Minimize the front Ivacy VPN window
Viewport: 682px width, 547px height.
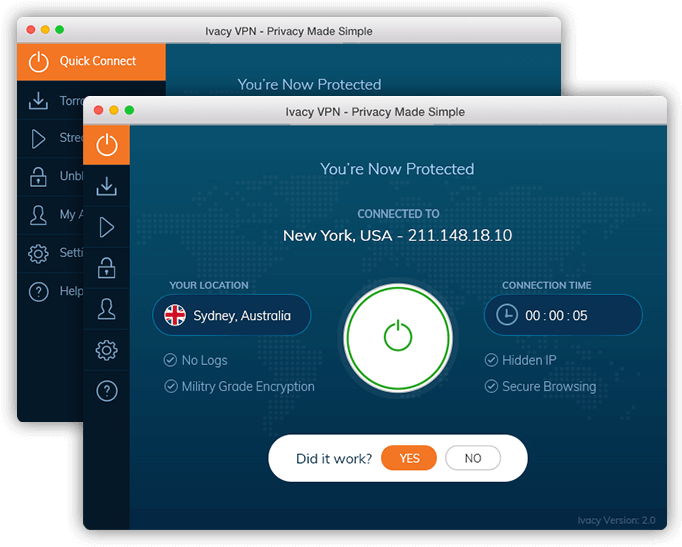[114, 110]
